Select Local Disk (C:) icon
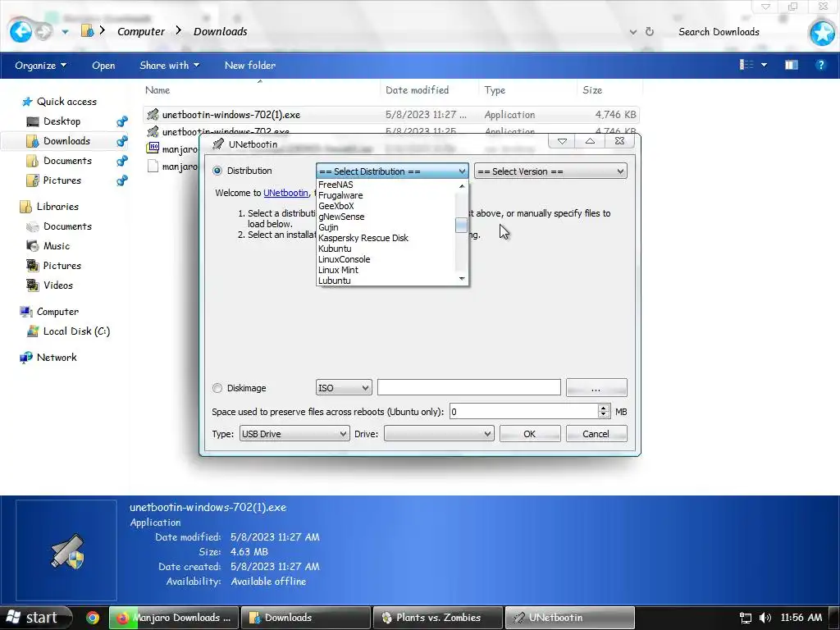 tap(33, 331)
